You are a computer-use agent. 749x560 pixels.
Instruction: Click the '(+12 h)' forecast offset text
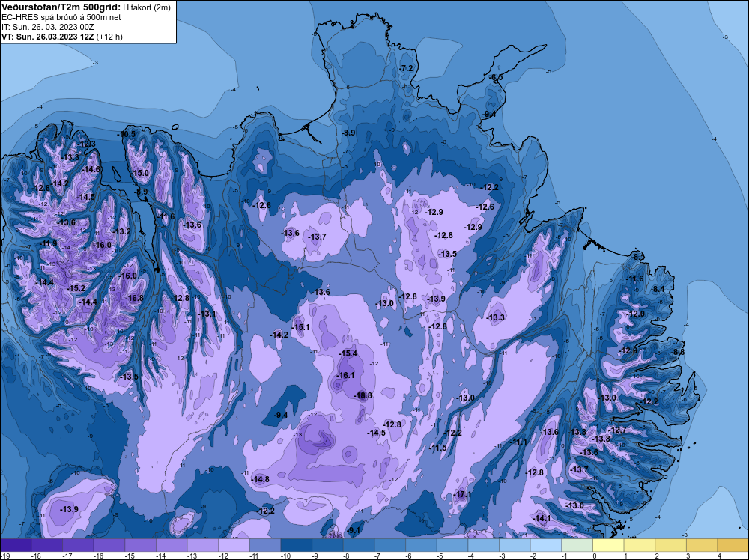point(109,37)
